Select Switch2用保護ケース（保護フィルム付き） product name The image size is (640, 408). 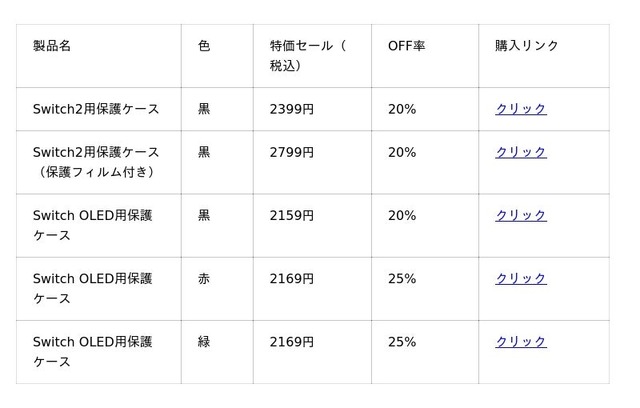click(x=96, y=162)
